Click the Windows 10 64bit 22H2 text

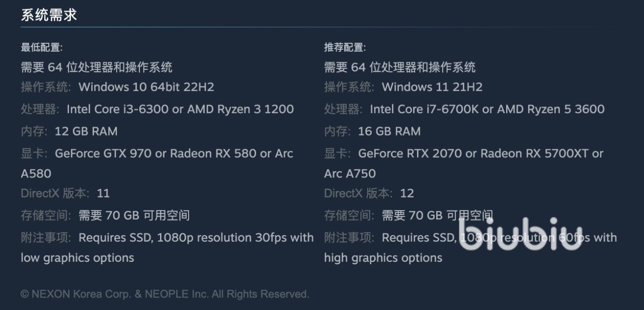pos(146,87)
